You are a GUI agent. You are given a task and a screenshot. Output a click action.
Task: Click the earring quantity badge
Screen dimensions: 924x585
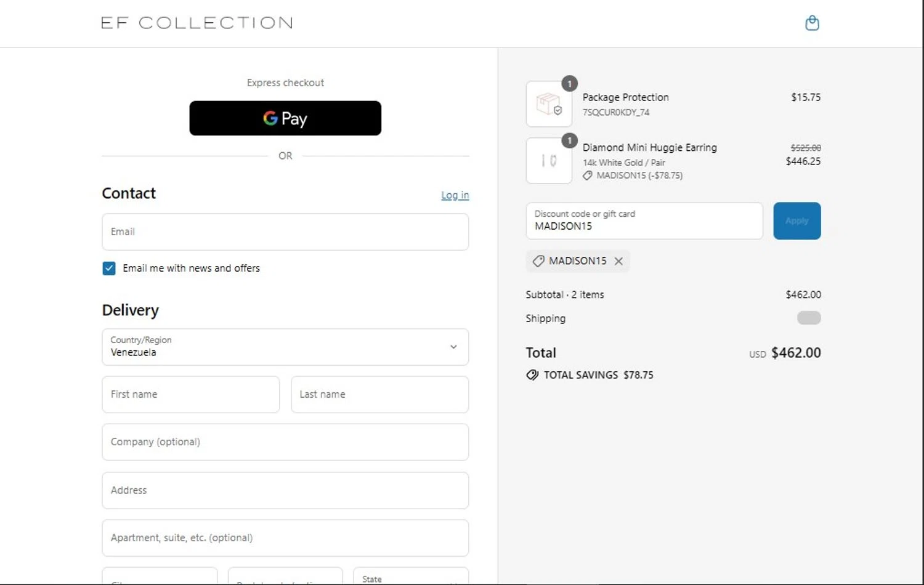[570, 141]
